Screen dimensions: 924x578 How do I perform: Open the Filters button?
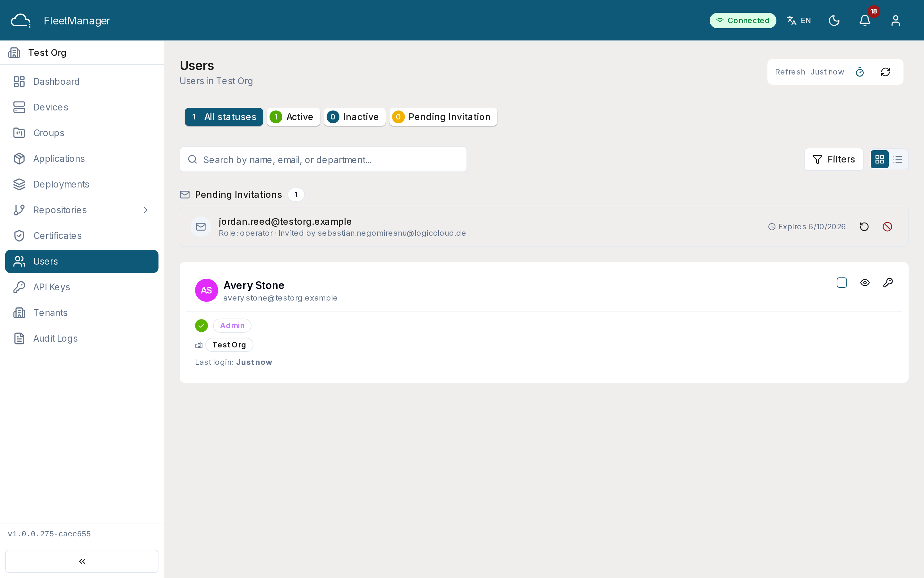pos(834,159)
